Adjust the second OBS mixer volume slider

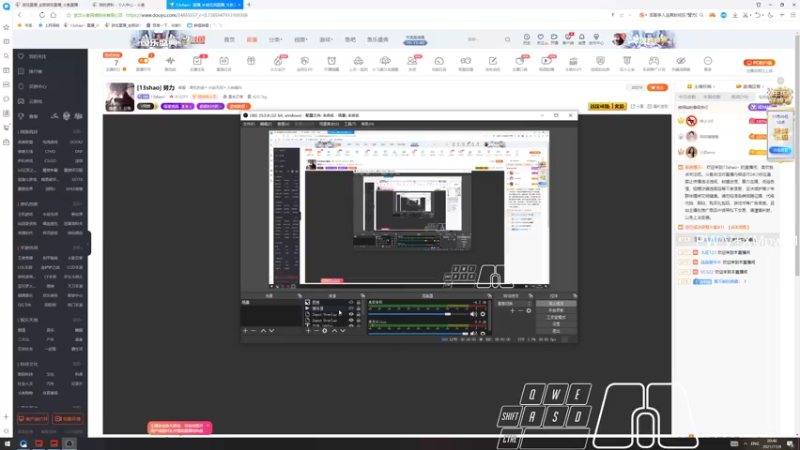coord(418,334)
